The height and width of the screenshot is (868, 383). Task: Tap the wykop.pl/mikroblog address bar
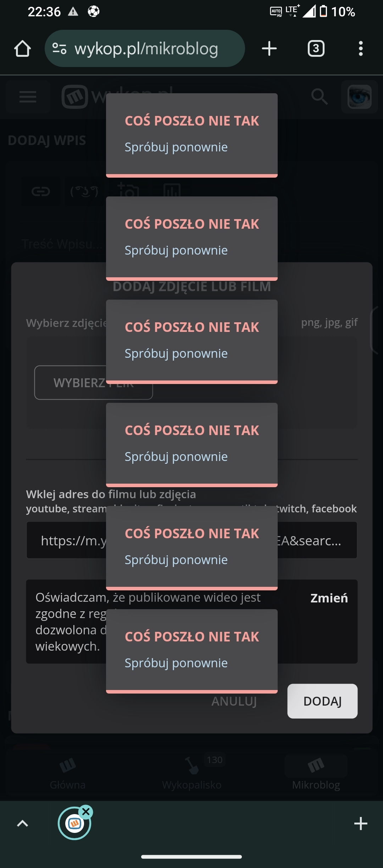tap(146, 49)
